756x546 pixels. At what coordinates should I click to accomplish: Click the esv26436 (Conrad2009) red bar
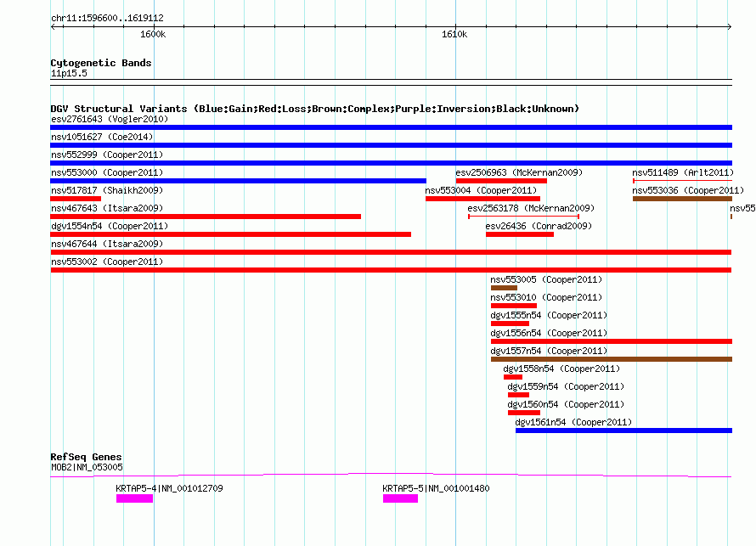pyautogui.click(x=520, y=234)
